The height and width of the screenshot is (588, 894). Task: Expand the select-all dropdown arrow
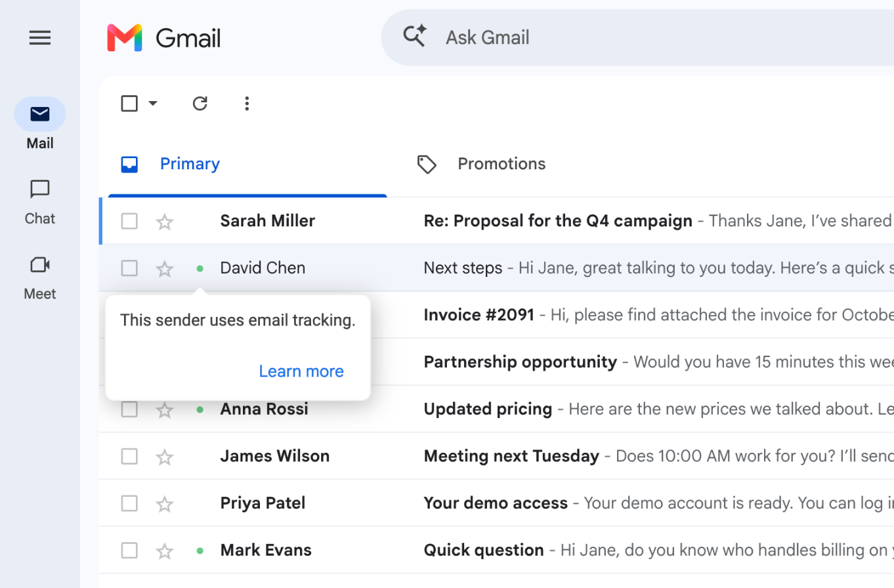click(x=152, y=103)
